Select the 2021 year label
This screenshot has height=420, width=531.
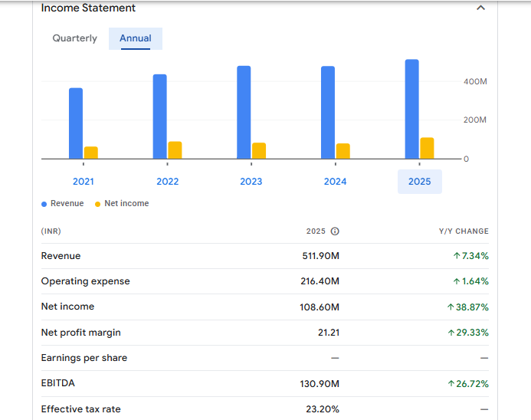[x=84, y=182]
